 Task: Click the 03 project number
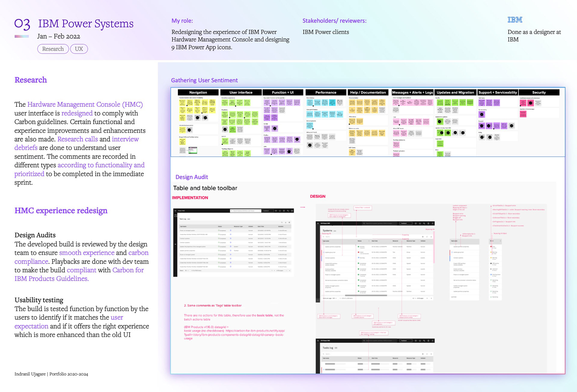click(22, 24)
